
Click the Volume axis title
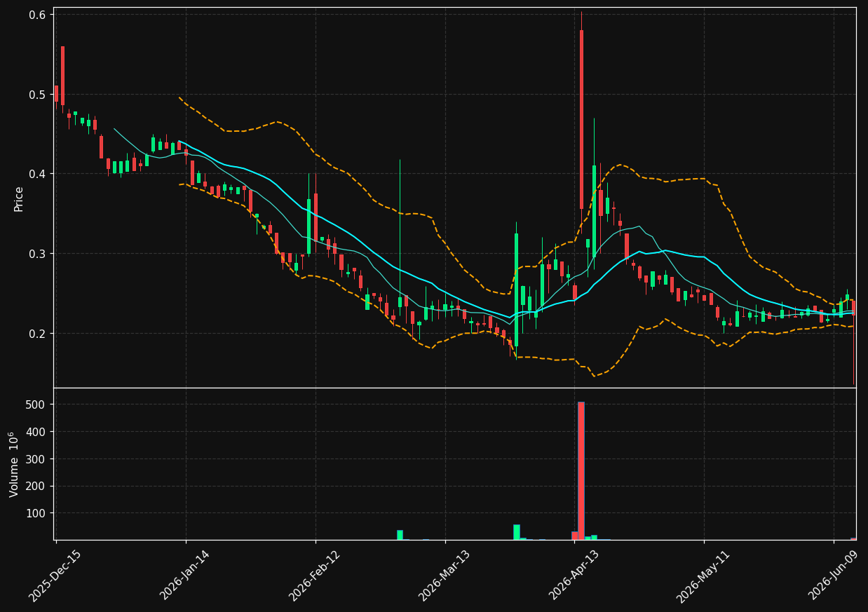pyautogui.click(x=15, y=464)
